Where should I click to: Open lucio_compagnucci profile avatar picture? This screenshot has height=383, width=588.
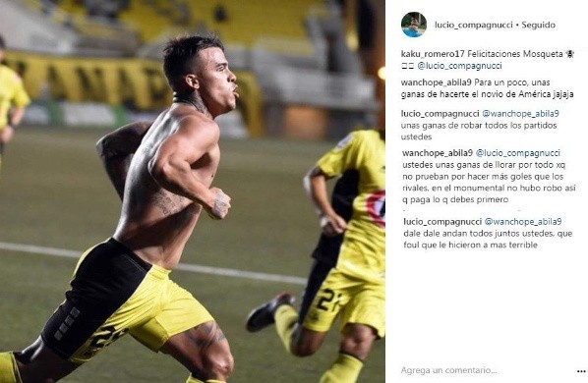(413, 25)
